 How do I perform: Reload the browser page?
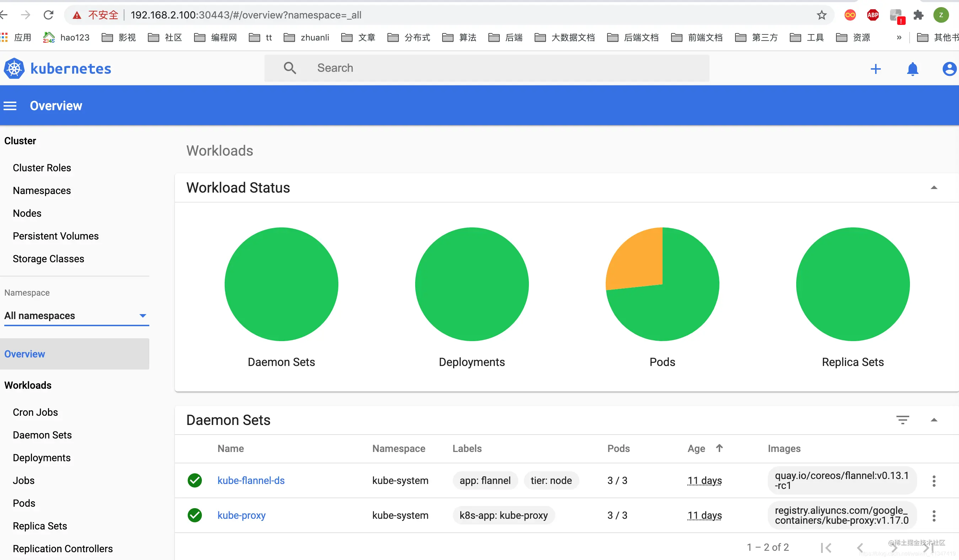(x=49, y=15)
